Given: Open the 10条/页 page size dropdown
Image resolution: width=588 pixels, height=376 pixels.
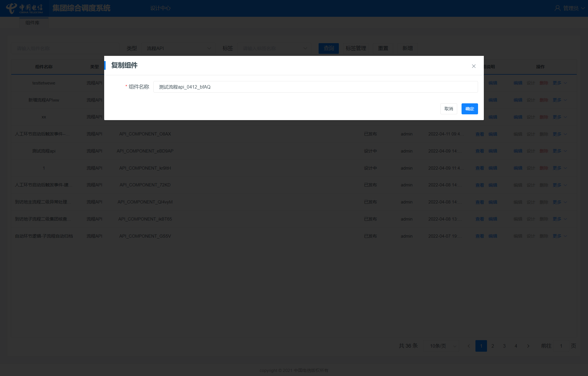Looking at the screenshot, I should 441,346.
